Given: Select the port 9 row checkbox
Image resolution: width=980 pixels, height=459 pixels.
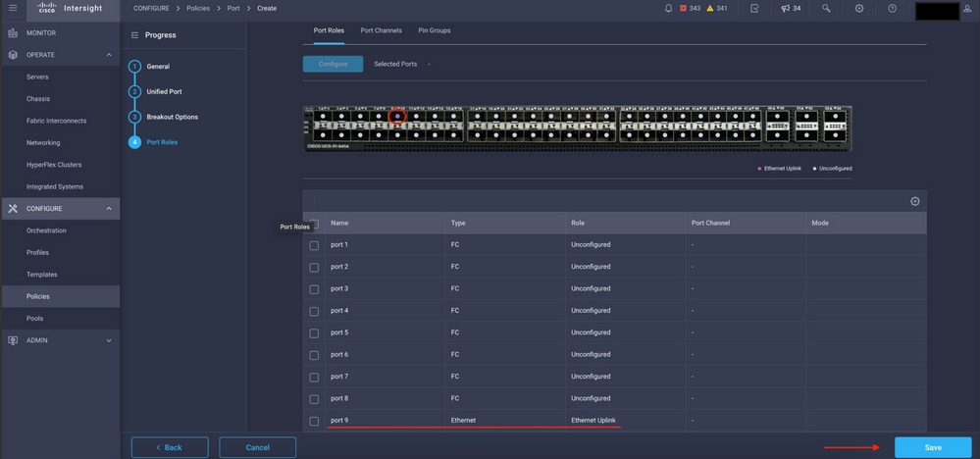Looking at the screenshot, I should tap(314, 421).
